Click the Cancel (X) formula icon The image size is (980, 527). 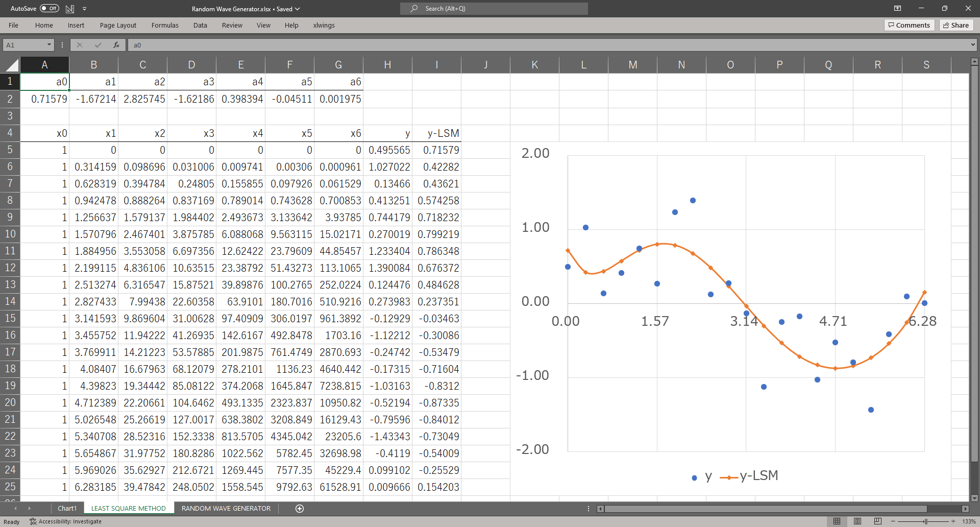pos(80,45)
